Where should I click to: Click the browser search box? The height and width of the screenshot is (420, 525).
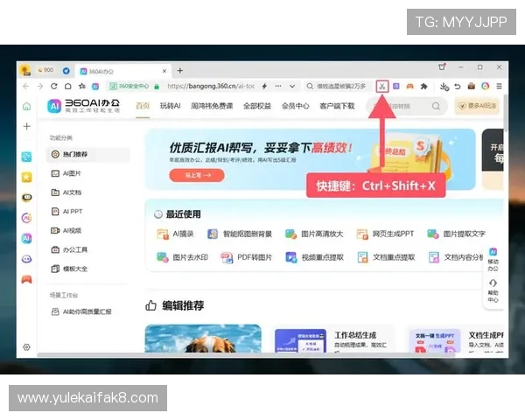pyautogui.click(x=338, y=86)
